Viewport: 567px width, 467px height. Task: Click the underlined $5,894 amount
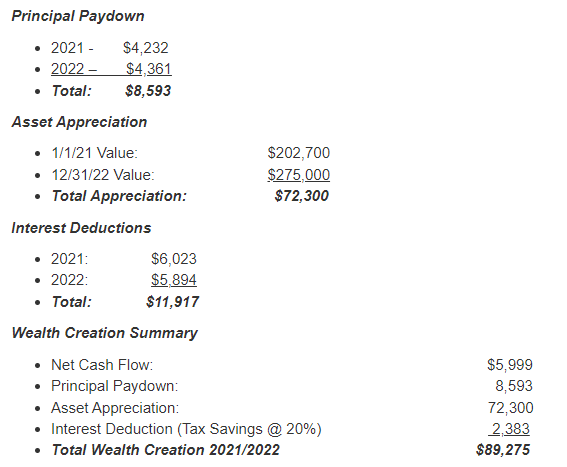tap(174, 280)
